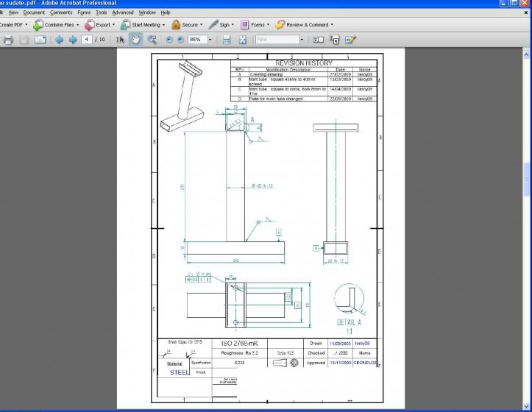The image size is (532, 412).
Task: Go to the next page arrow
Action: point(73,40)
